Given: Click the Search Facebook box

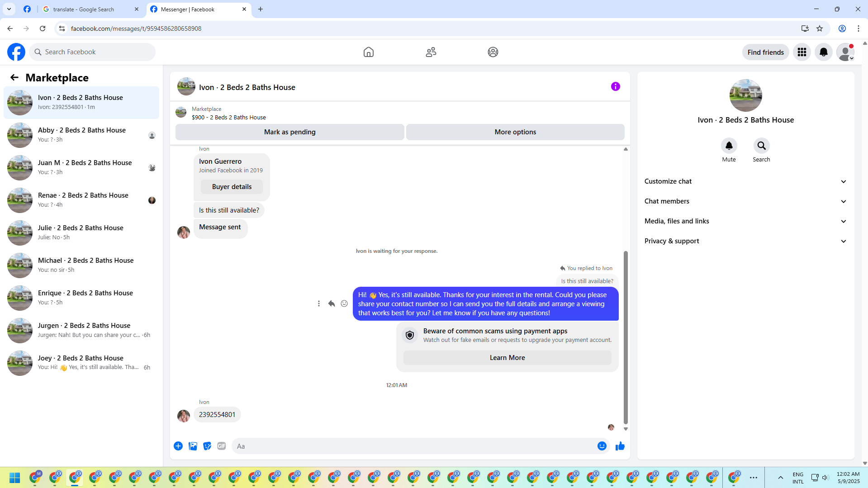Looking at the screenshot, I should click(x=93, y=52).
